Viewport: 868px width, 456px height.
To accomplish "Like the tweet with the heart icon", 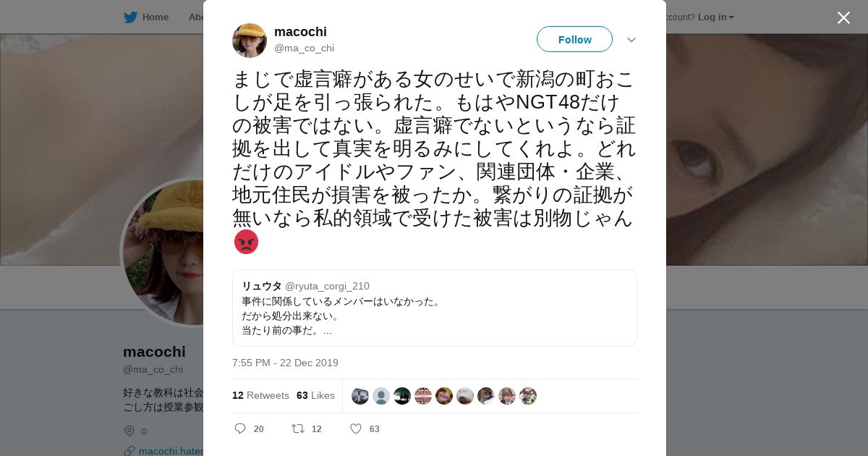I will click(356, 428).
